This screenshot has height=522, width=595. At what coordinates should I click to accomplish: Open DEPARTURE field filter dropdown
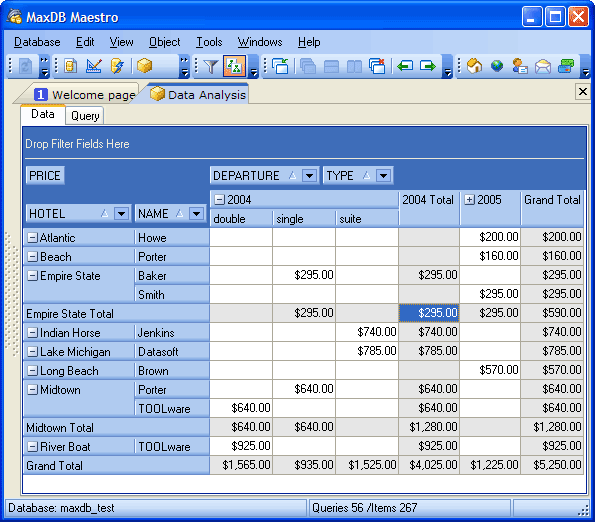[310, 176]
